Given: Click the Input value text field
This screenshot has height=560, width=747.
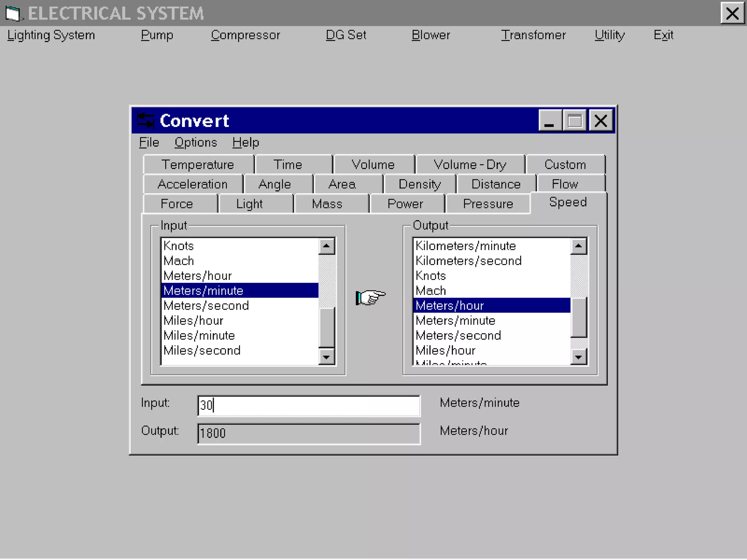Looking at the screenshot, I should coord(309,405).
